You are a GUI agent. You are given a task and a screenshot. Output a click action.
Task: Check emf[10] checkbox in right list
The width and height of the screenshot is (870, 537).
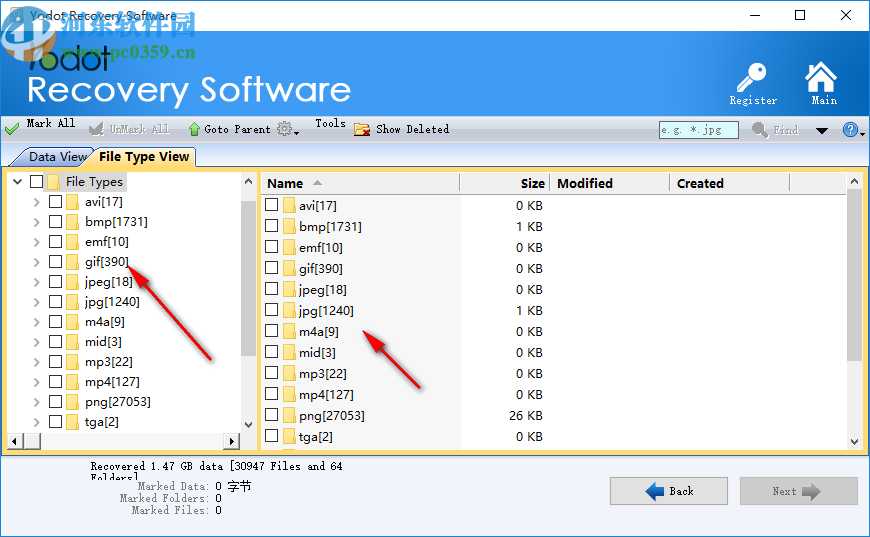271,247
